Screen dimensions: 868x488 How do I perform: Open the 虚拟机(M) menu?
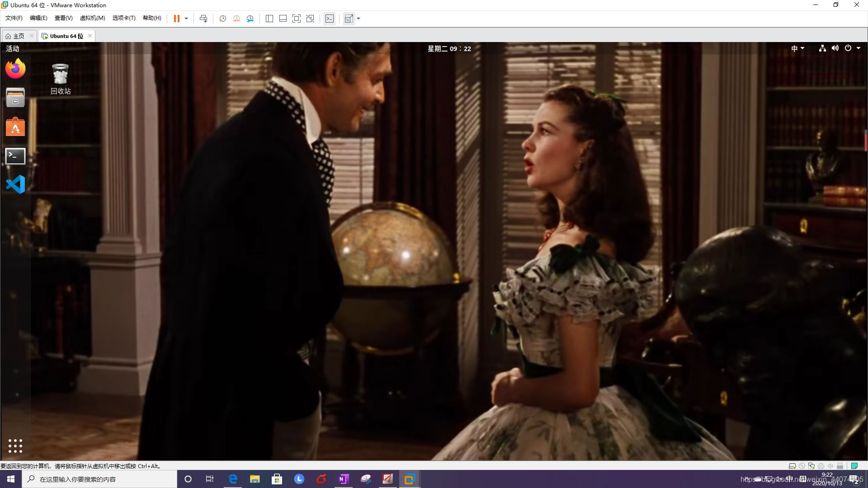tap(92, 18)
